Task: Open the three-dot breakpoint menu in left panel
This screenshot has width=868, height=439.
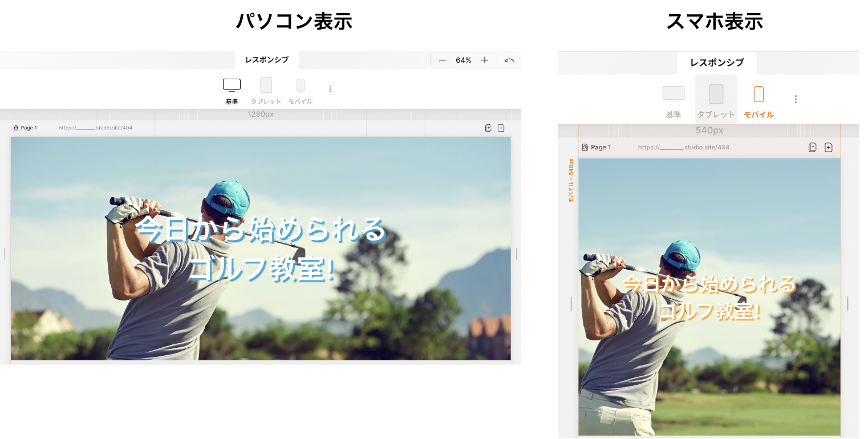Action: pyautogui.click(x=330, y=89)
